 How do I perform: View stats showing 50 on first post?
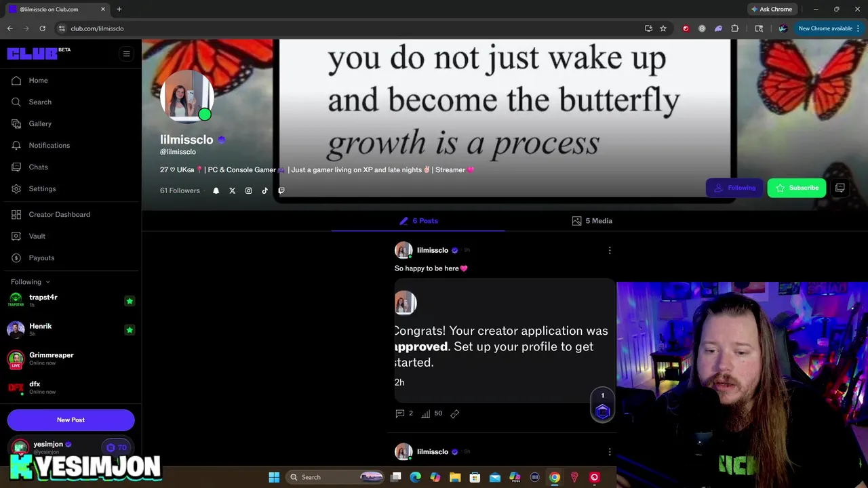coord(431,413)
